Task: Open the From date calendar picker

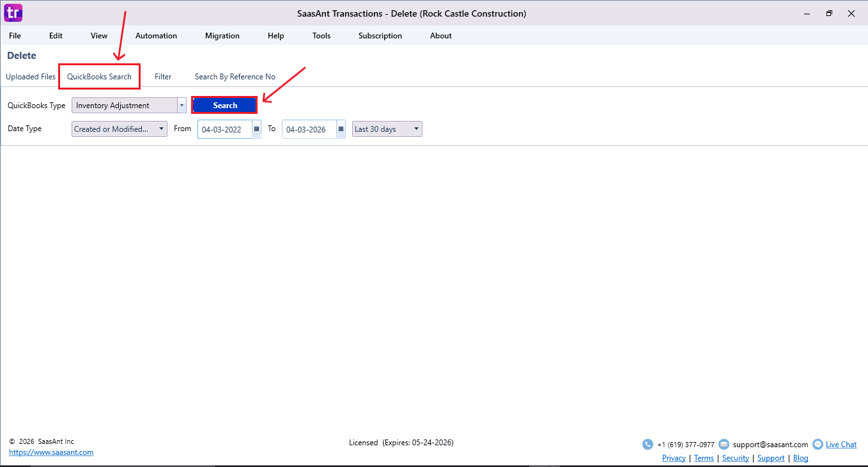Action: click(256, 129)
